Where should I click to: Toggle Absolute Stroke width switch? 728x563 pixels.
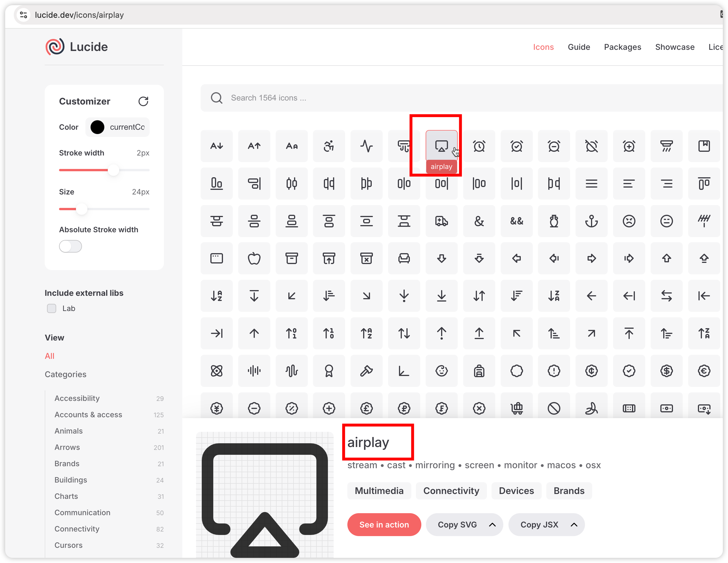click(70, 247)
